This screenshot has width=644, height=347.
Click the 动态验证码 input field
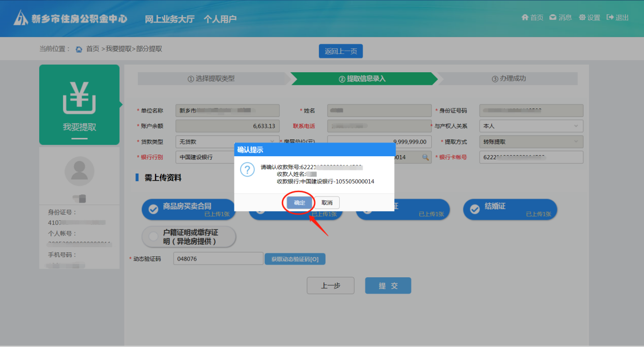[218, 259]
